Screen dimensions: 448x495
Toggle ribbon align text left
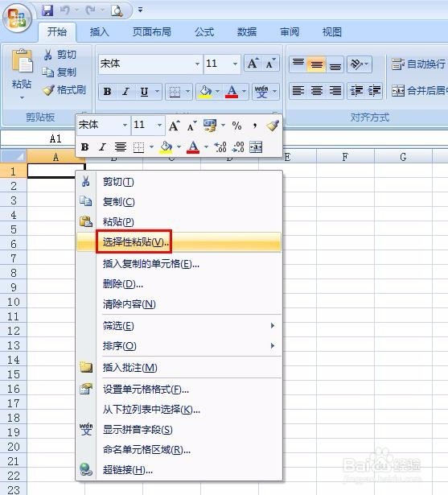click(x=298, y=91)
